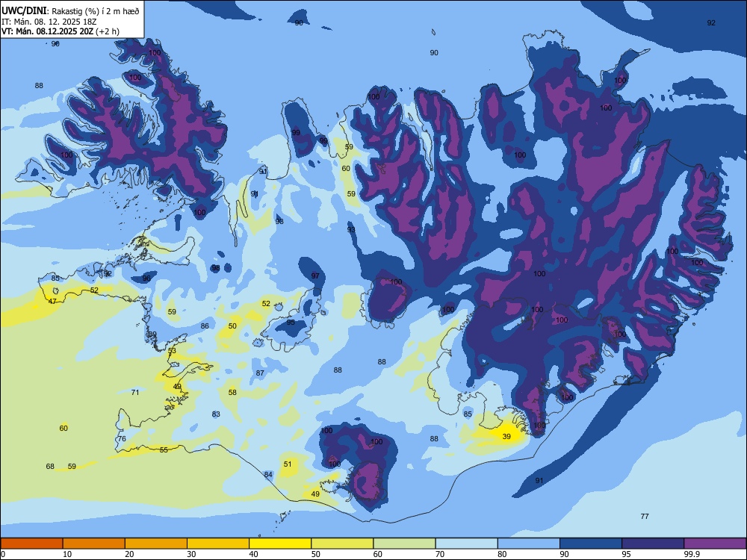Viewport: 747px width, 560px height.
Task: Click the map value '96' in the west
Action: [146, 278]
